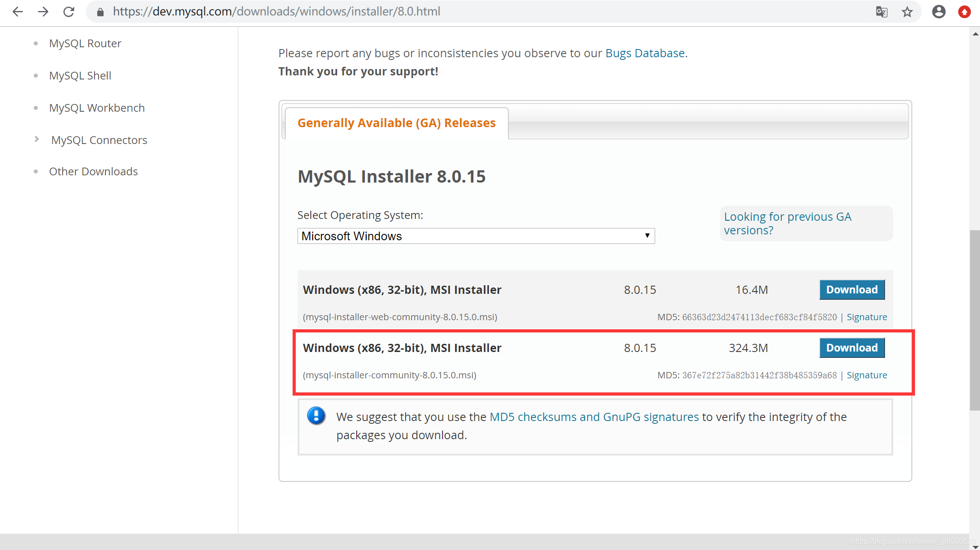The width and height of the screenshot is (980, 550).
Task: Click mysql-installer-web-community-8.0.15.0.msi filename
Action: coord(400,317)
